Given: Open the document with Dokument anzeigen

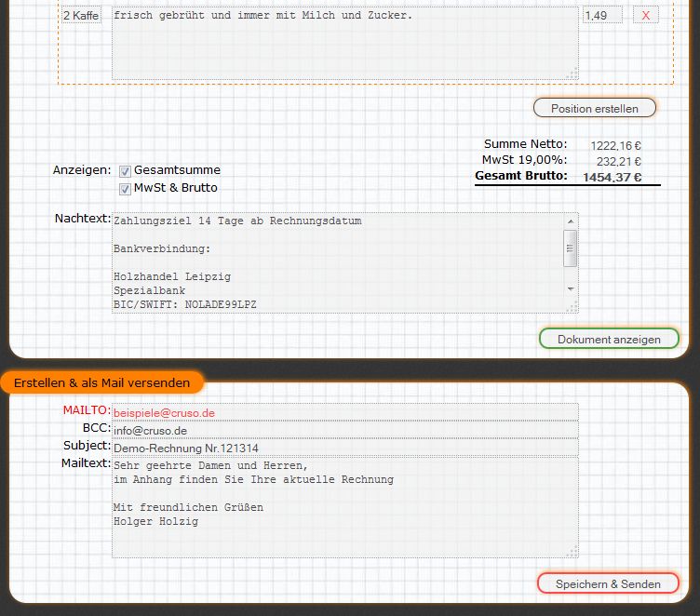Looking at the screenshot, I should (x=609, y=340).
